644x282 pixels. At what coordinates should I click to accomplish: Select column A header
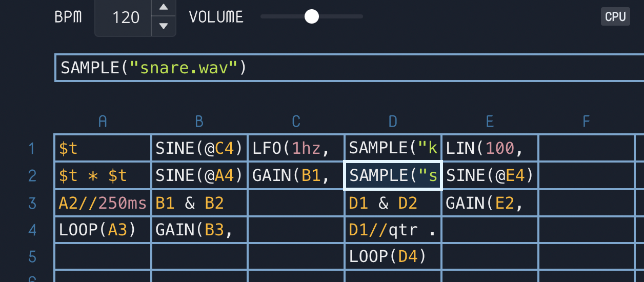point(103,122)
